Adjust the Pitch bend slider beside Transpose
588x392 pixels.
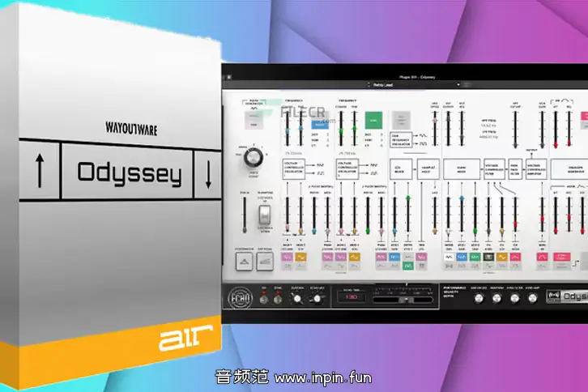pos(245,215)
